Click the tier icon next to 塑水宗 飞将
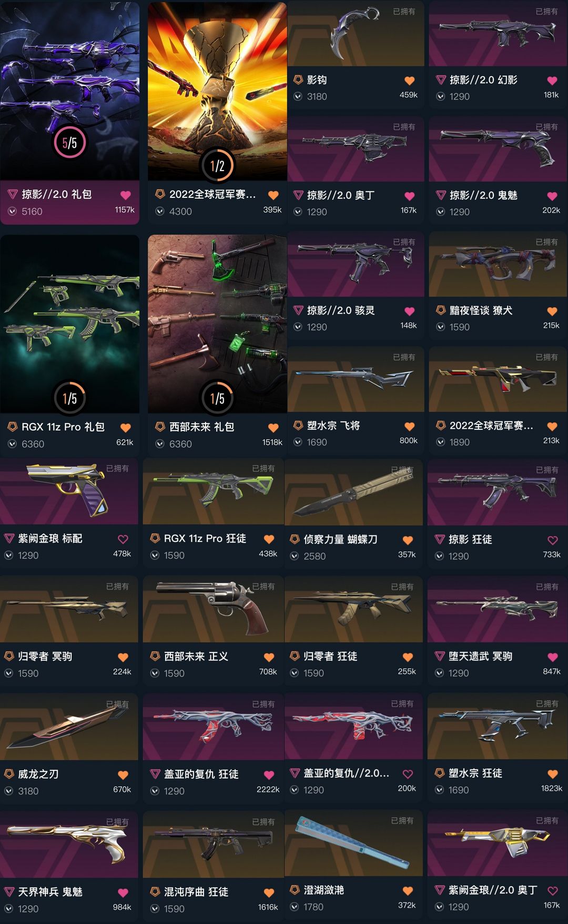This screenshot has width=568, height=924. click(298, 425)
